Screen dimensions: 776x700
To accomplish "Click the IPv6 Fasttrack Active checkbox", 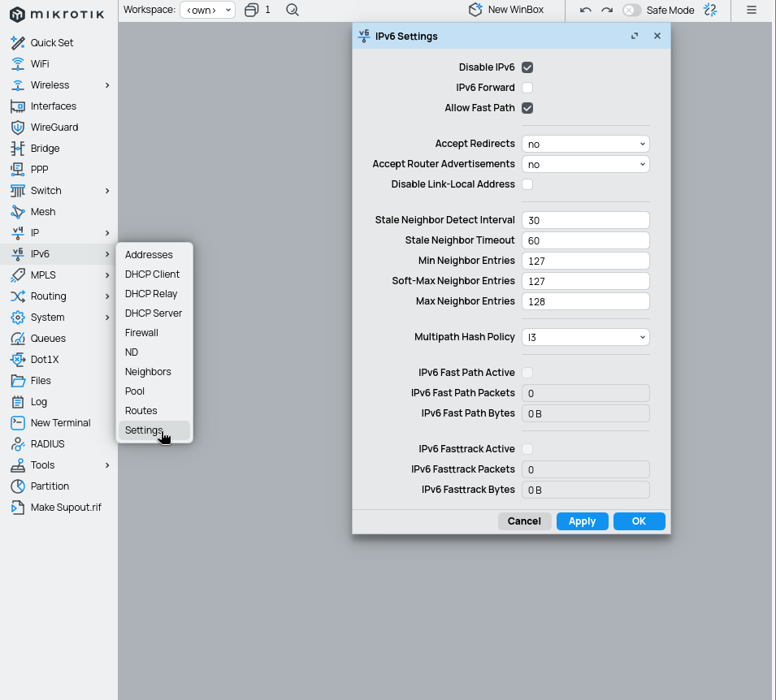I will (x=527, y=449).
